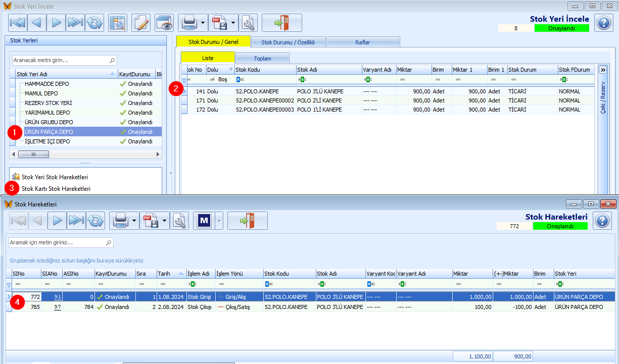The width and height of the screenshot is (619, 364).
Task: Open settings wrench icon in Stok Yeri İncele
Action: pyautogui.click(x=248, y=23)
